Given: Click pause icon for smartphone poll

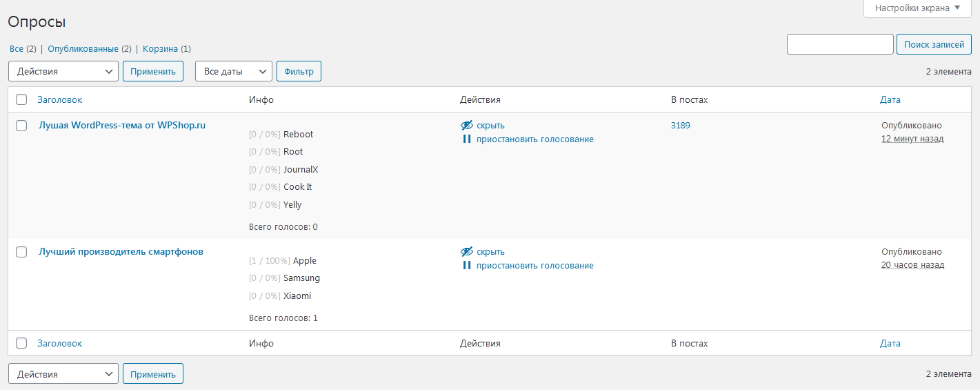Looking at the screenshot, I should 467,266.
